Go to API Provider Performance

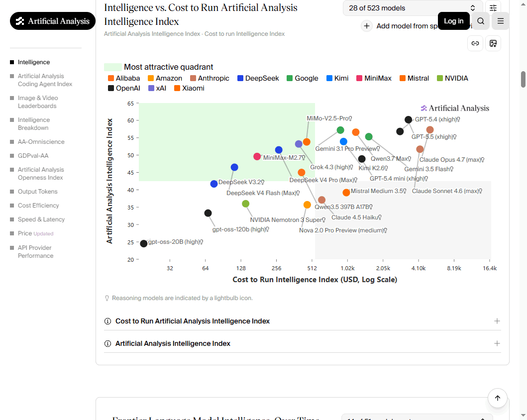35,252
